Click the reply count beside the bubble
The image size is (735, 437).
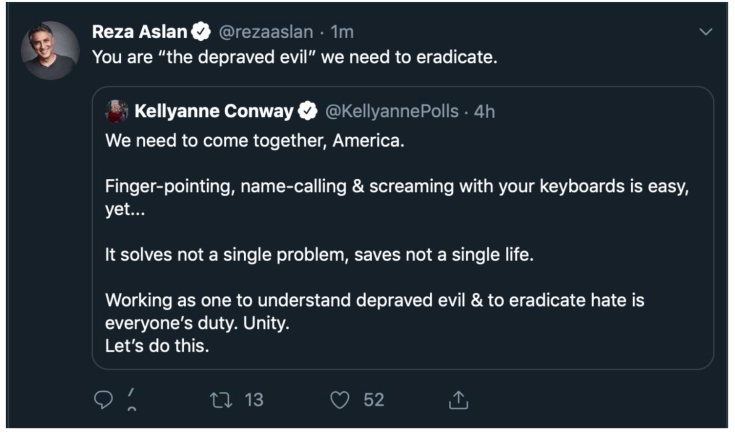(x=129, y=400)
